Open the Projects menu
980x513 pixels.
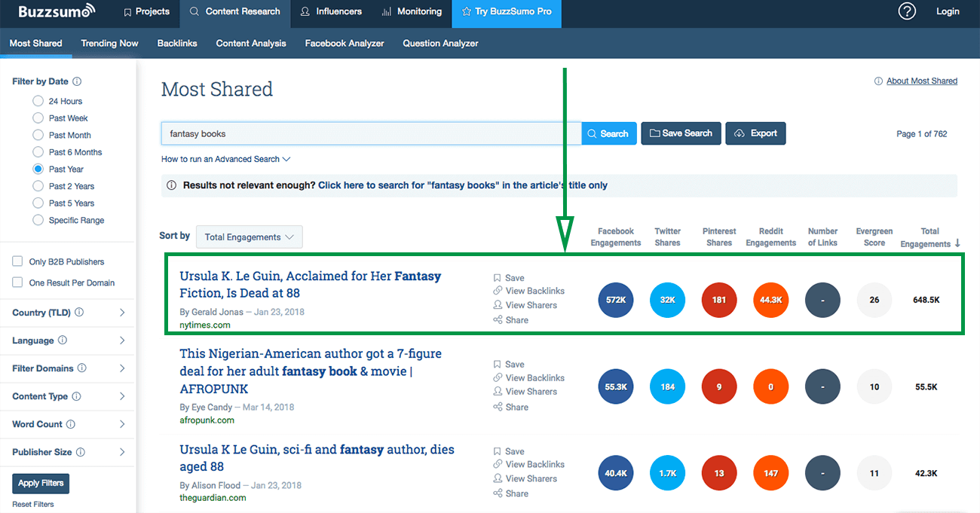[147, 11]
